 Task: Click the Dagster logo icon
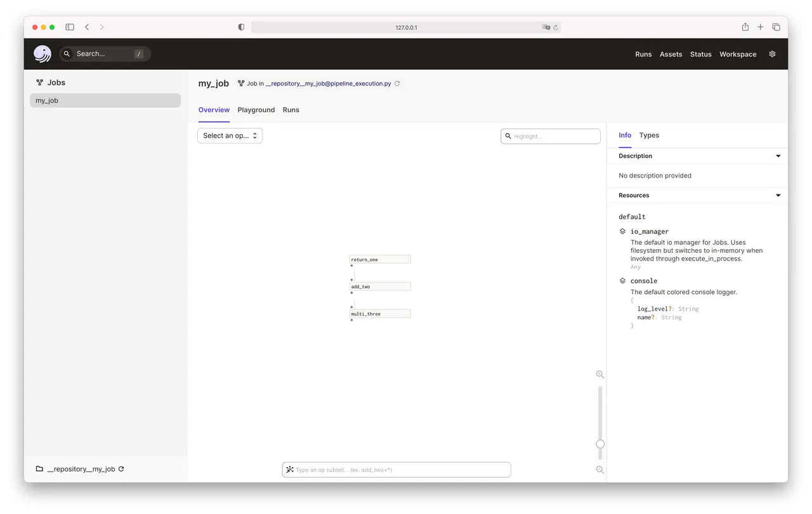(x=43, y=54)
